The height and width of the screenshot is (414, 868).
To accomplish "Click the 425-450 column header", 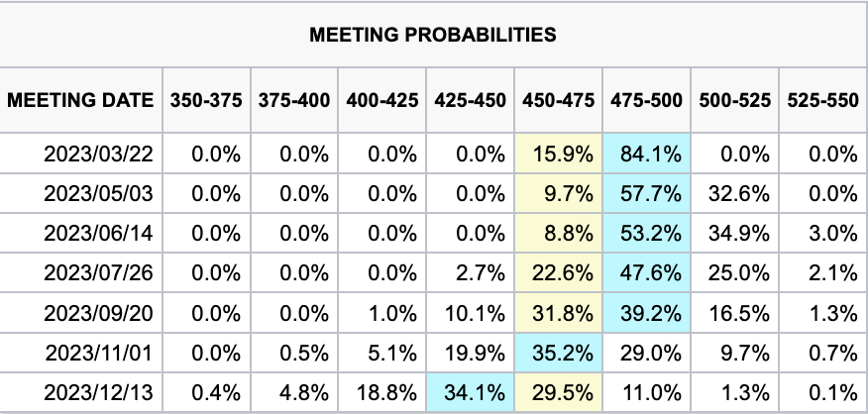I will (x=469, y=100).
